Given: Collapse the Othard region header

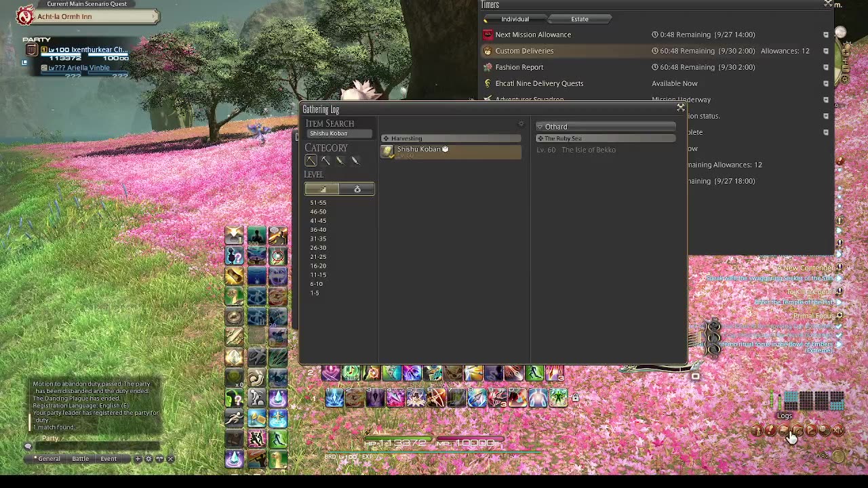Looking at the screenshot, I should coord(606,127).
